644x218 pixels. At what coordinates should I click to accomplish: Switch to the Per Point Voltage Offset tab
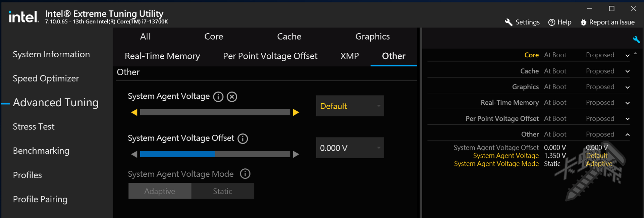tap(270, 56)
